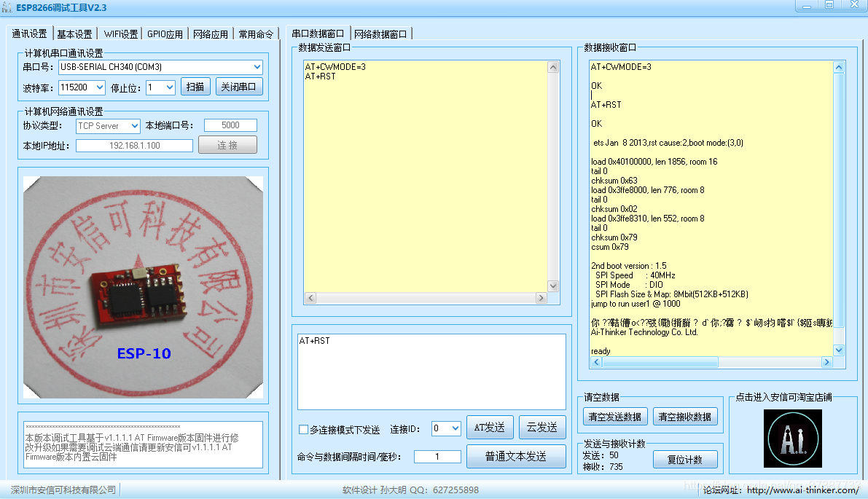Image resolution: width=868 pixels, height=499 pixels.
Task: Click the 发送: 50 counter text
Action: [601, 455]
